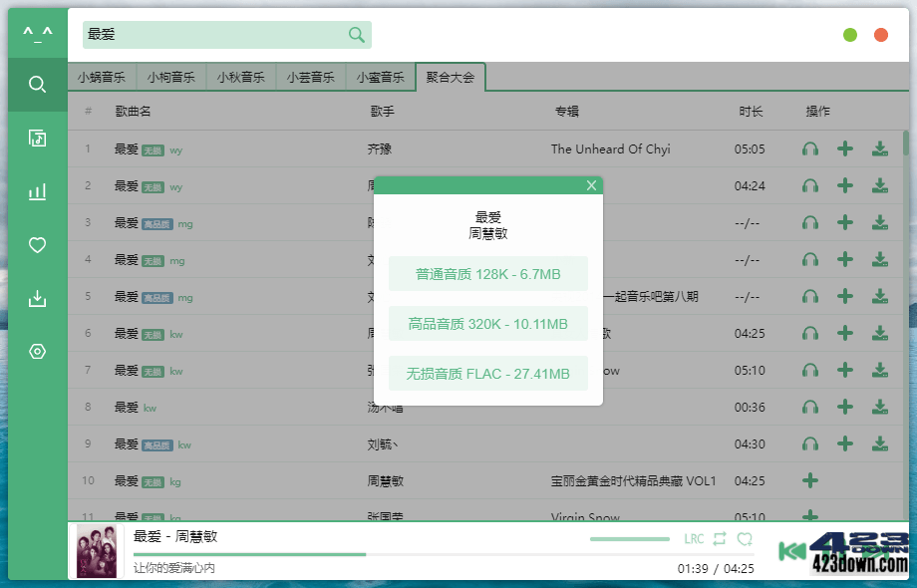917x588 pixels.
Task: Preview the song by 齐豫 with the headphone icon
Action: [810, 148]
